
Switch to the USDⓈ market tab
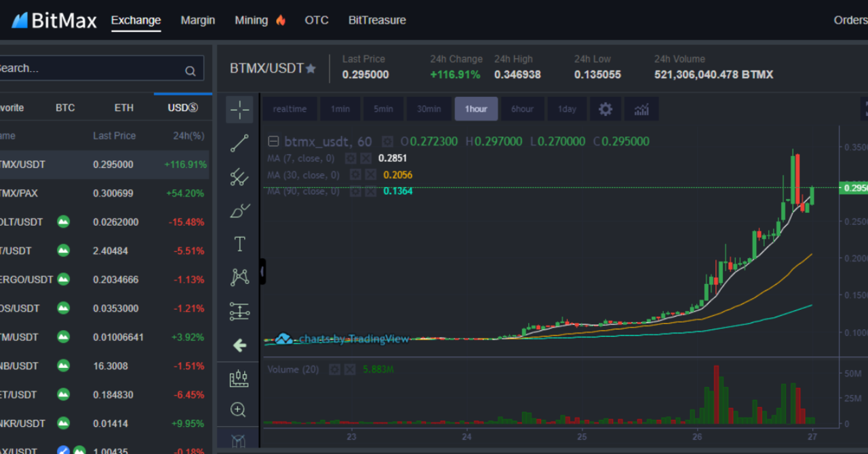[183, 108]
